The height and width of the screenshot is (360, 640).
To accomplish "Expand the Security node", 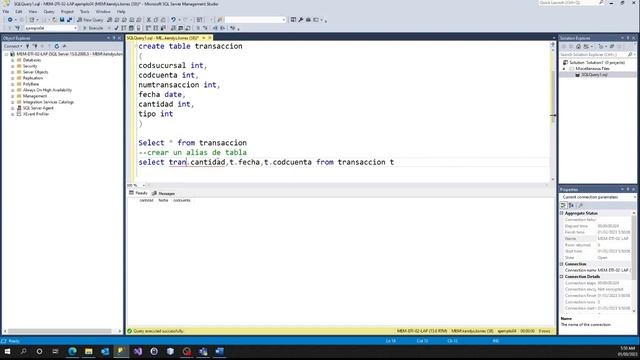I will [13, 66].
